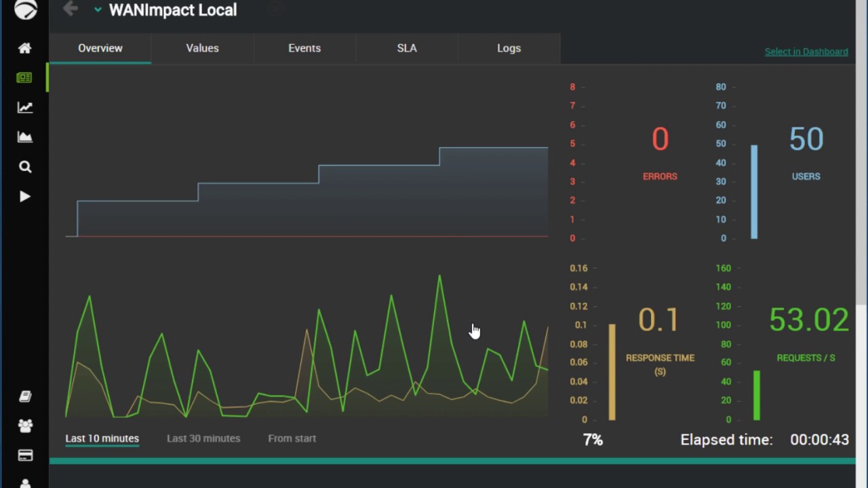Click the Select in Dashboard link
Image resolution: width=868 pixels, height=488 pixels.
(x=806, y=52)
